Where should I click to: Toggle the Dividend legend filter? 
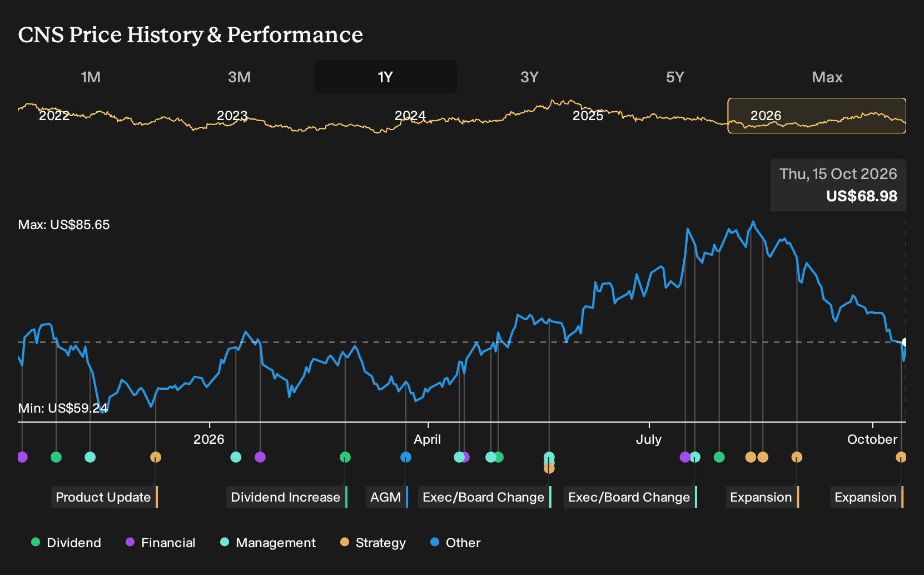[x=66, y=543]
